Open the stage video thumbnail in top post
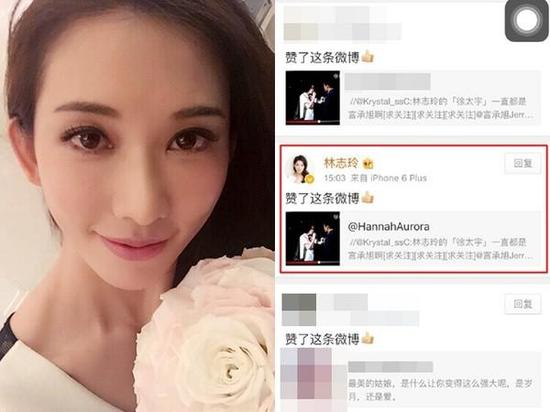The image size is (550, 412). click(x=313, y=97)
